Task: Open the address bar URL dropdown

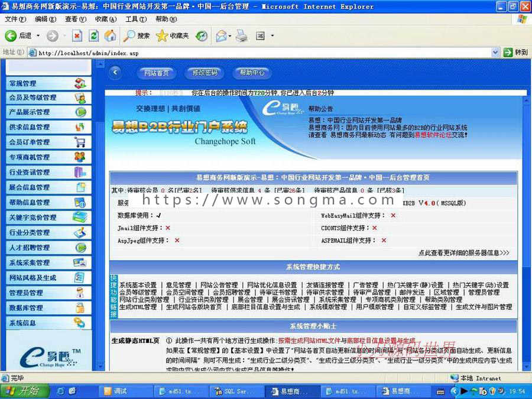Action: click(x=495, y=52)
